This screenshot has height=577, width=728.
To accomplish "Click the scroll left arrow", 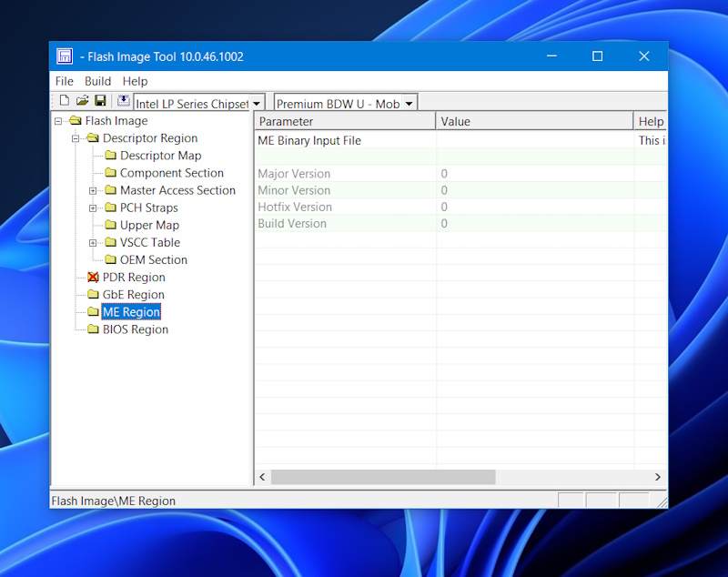I will (x=262, y=477).
